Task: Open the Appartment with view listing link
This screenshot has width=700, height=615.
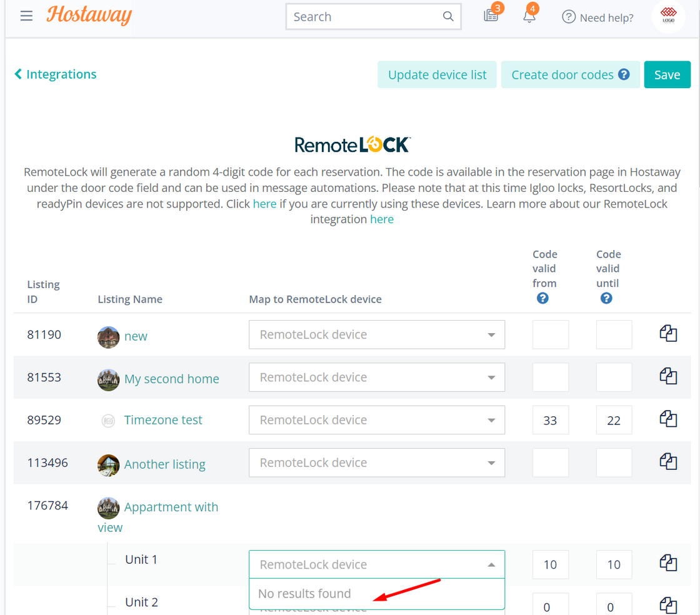Action: pos(171,507)
